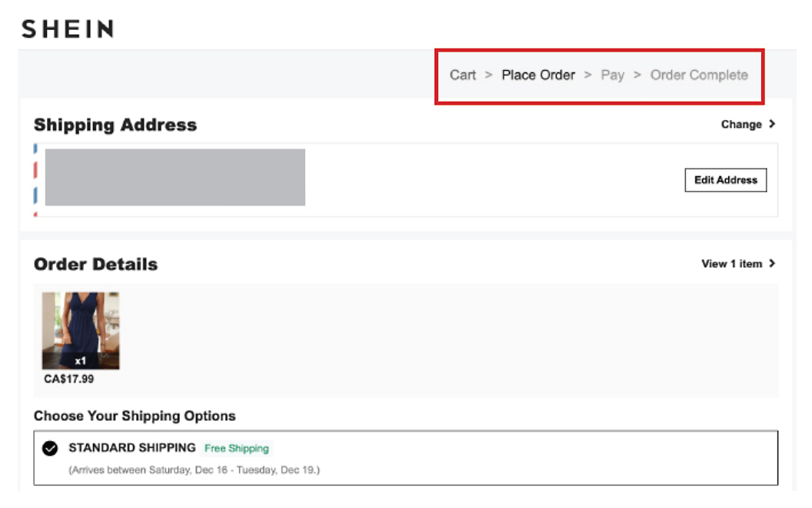This screenshot has height=508, width=812.
Task: Click the CA$17.99 price label
Action: click(x=69, y=379)
